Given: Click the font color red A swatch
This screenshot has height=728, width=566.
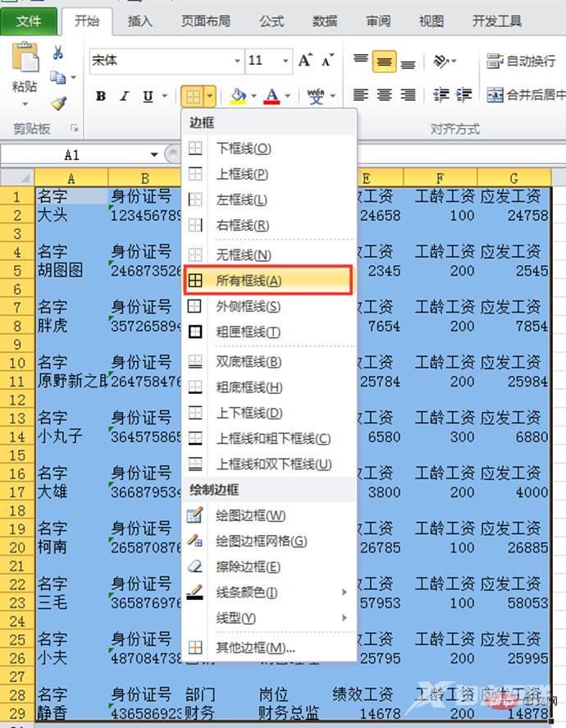Looking at the screenshot, I should click(272, 97).
